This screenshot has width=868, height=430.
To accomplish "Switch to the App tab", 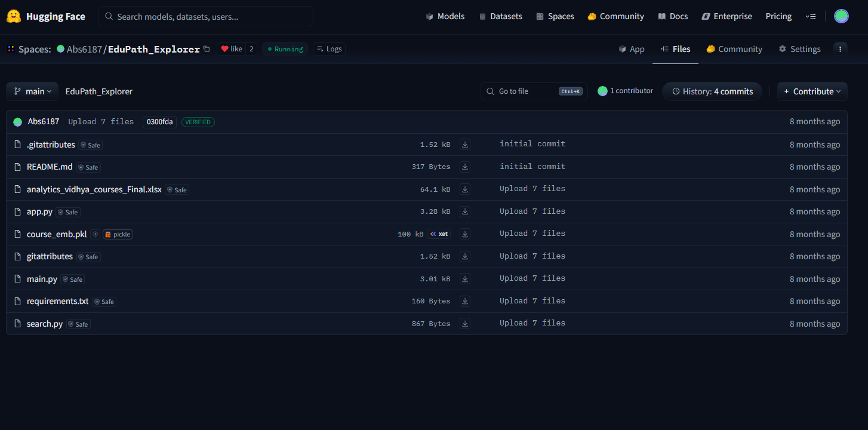I will [x=632, y=49].
